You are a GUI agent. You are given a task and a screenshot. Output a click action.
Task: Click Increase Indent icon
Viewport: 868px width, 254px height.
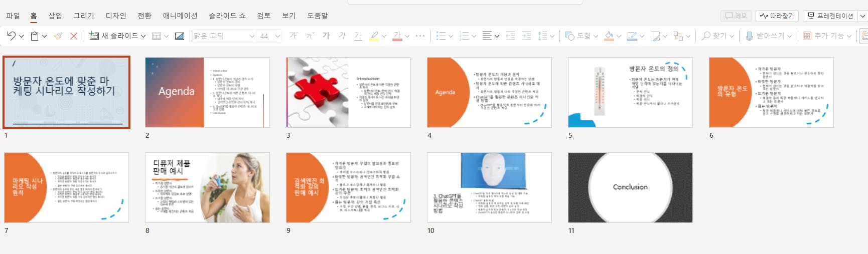click(x=526, y=36)
